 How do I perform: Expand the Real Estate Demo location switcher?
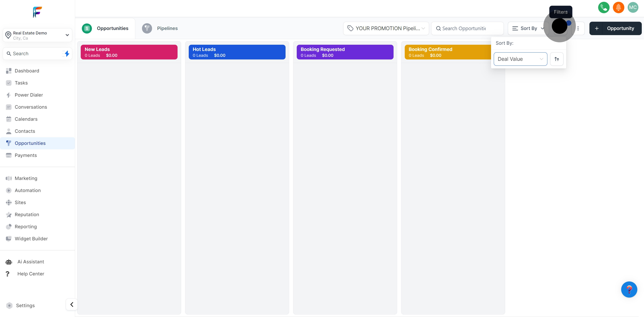pos(38,35)
